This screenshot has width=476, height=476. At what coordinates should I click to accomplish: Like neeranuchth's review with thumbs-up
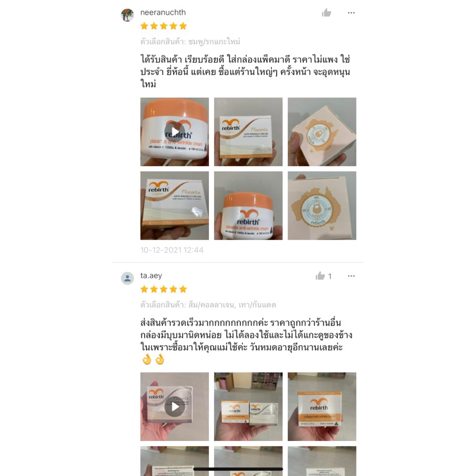(x=326, y=12)
